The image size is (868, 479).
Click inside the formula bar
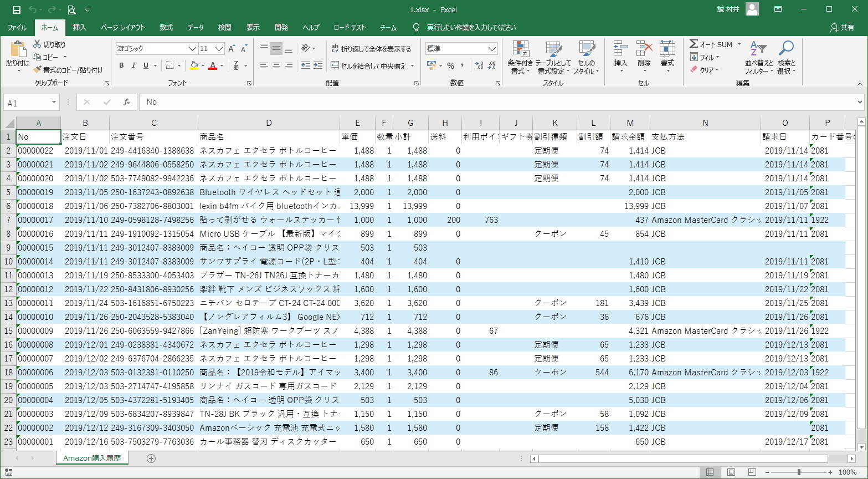(x=388, y=102)
